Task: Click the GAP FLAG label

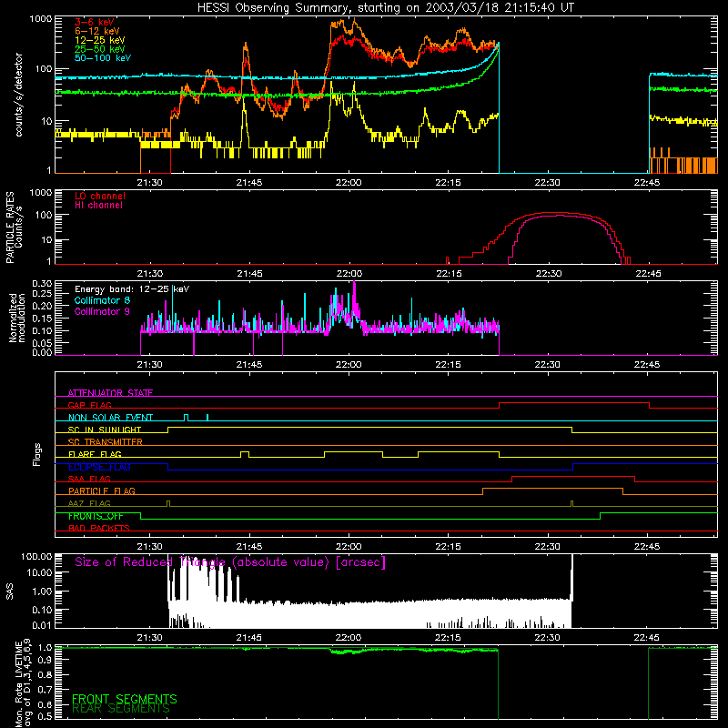Action: [x=89, y=405]
